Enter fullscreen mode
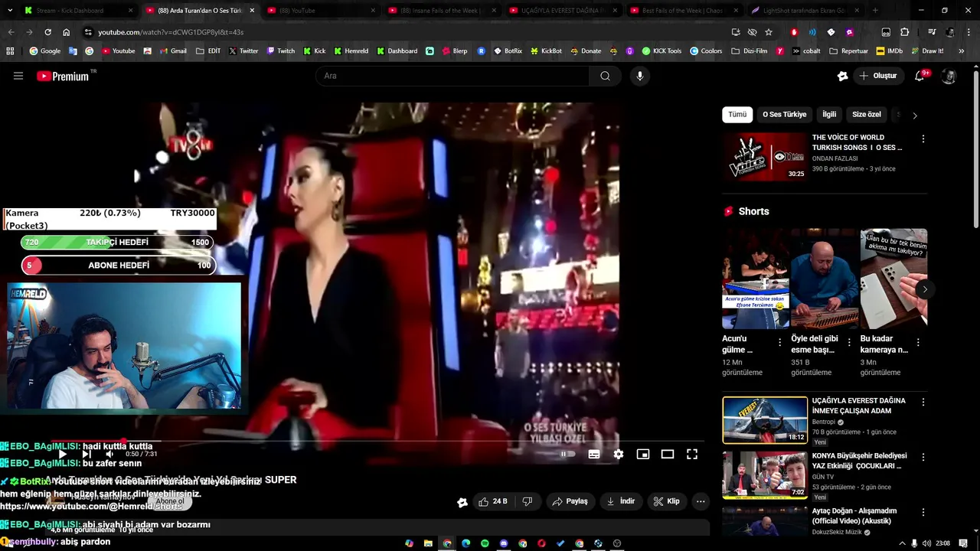980x551 pixels. [692, 454]
